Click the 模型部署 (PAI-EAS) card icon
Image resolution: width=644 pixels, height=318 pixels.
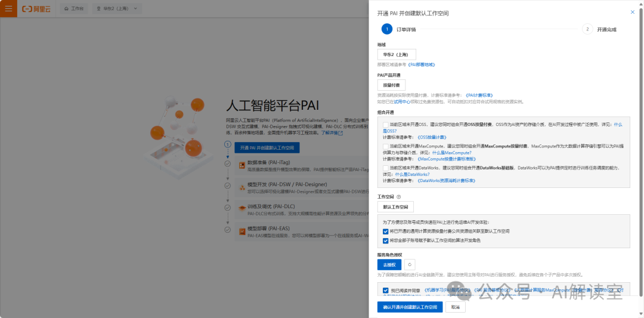(242, 231)
